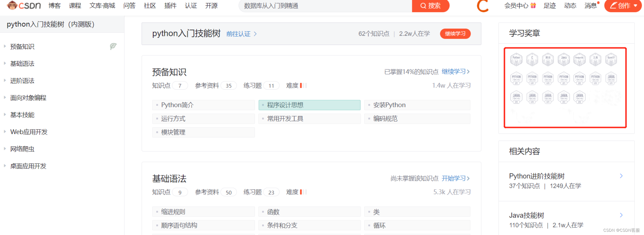This screenshot has width=644, height=235.
Task: Open the 认证 nav item
Action: tap(191, 5)
